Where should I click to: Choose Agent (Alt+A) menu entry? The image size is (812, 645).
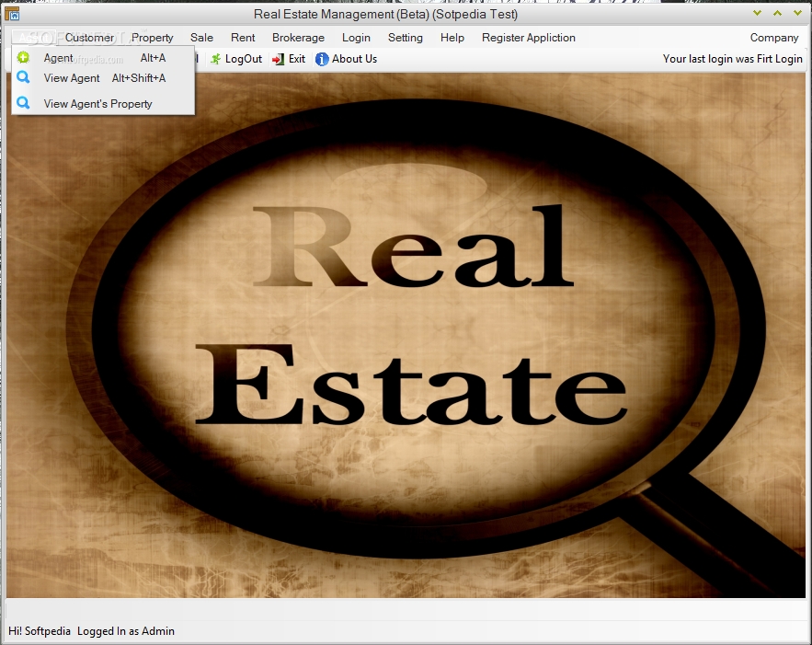coord(103,58)
